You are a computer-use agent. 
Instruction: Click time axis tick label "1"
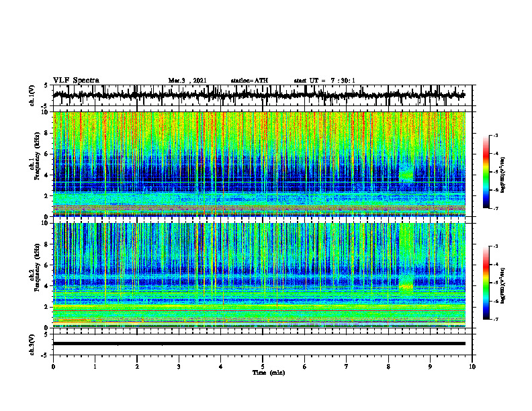pyautogui.click(x=95, y=367)
